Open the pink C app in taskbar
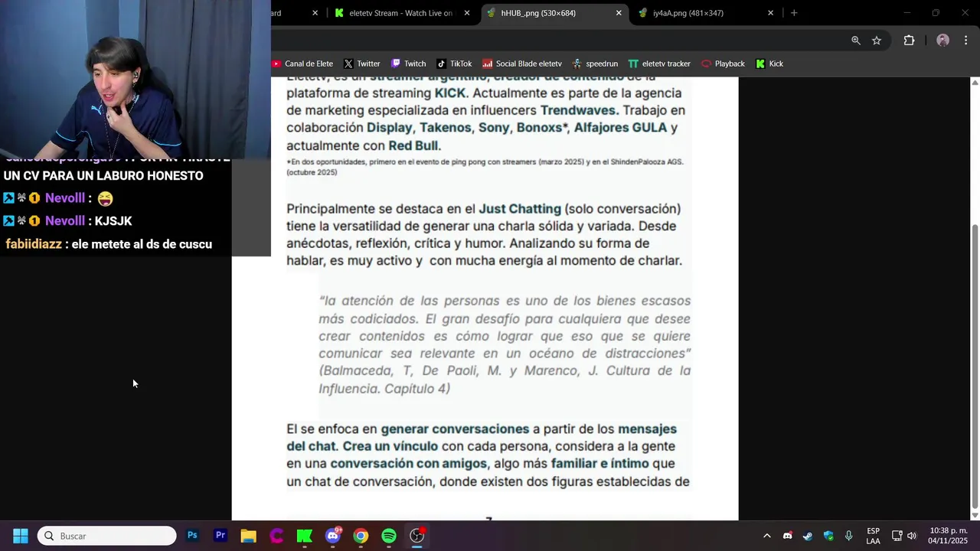 click(276, 536)
